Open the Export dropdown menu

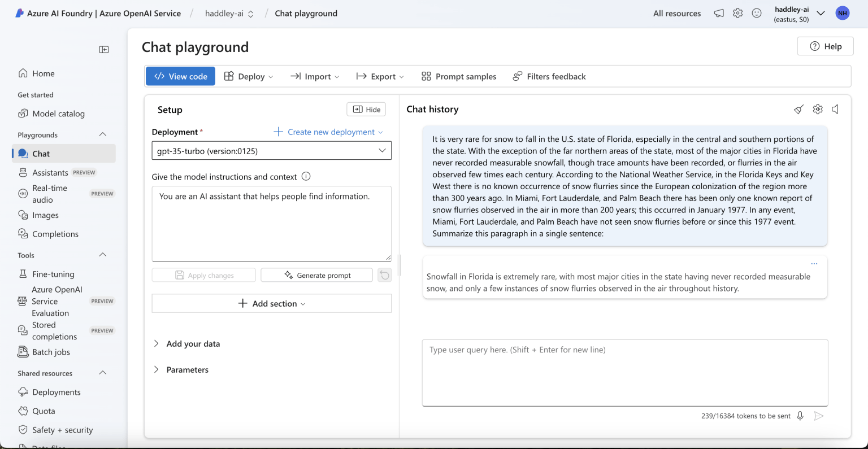pyautogui.click(x=380, y=77)
